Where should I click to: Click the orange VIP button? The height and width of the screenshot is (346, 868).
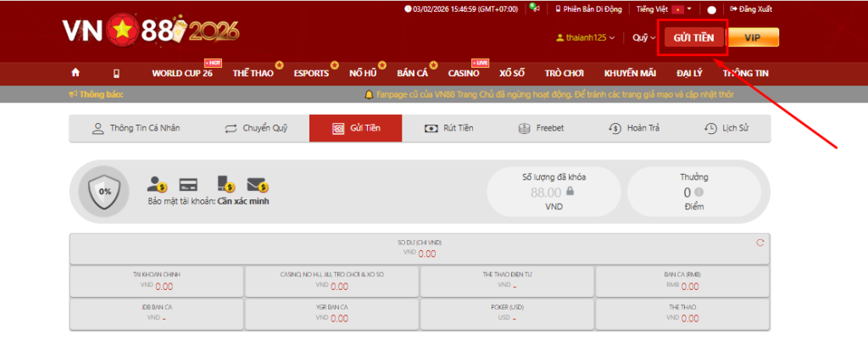tap(753, 37)
